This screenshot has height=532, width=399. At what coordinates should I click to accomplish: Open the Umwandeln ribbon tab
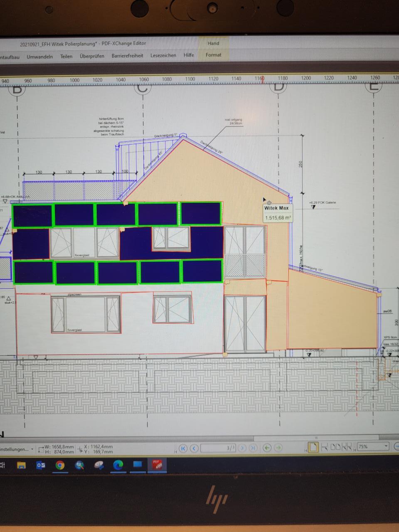[x=40, y=57]
